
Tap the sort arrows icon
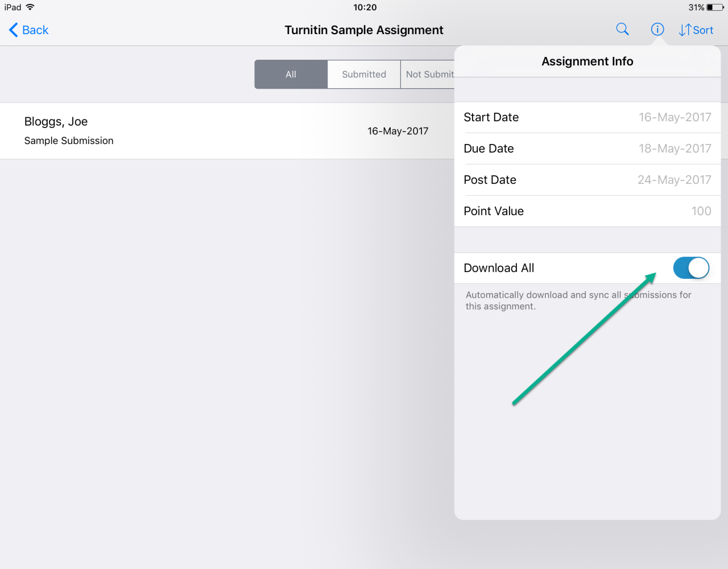(x=685, y=30)
